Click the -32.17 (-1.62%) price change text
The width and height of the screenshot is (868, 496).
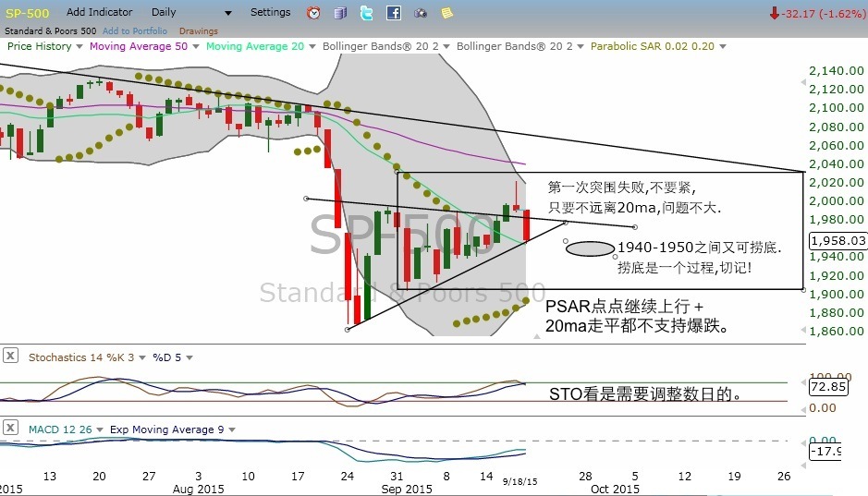(823, 14)
